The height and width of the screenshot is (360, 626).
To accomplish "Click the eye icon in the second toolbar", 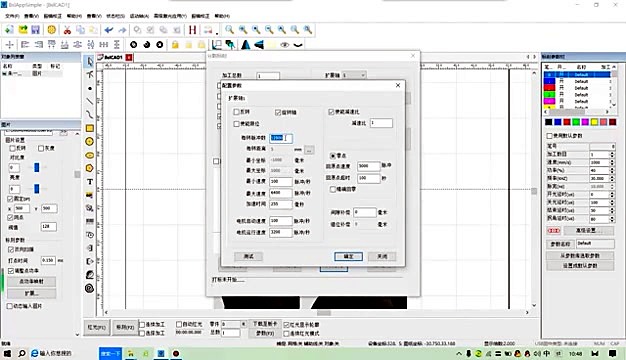I will [x=285, y=45].
